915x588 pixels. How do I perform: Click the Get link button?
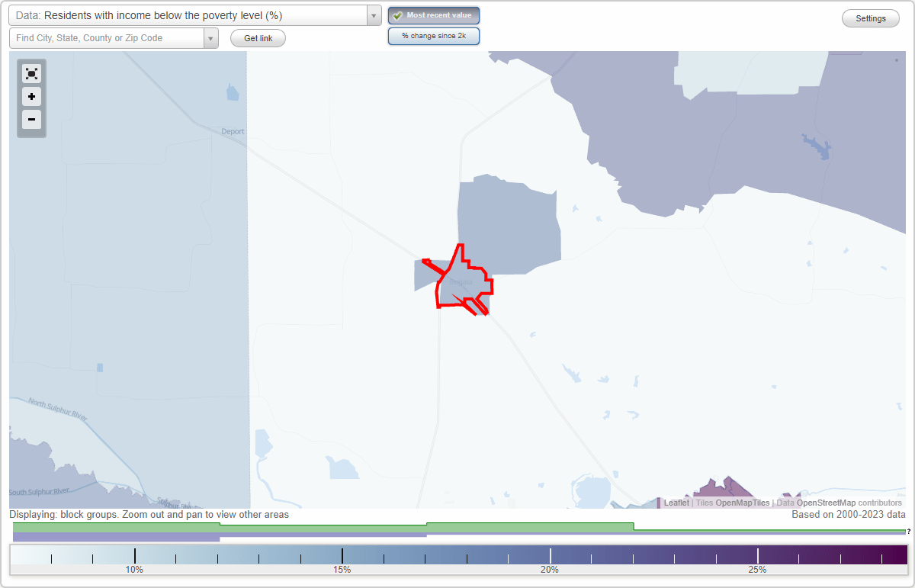(x=257, y=37)
